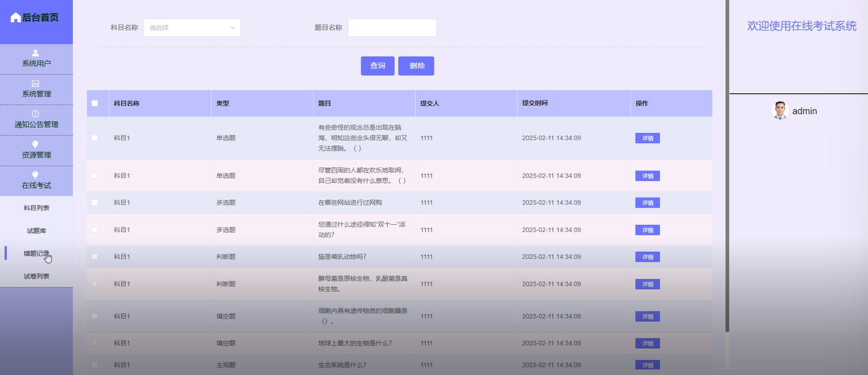Image resolution: width=868 pixels, height=375 pixels.
Task: Click the 删除 button
Action: [x=416, y=66]
